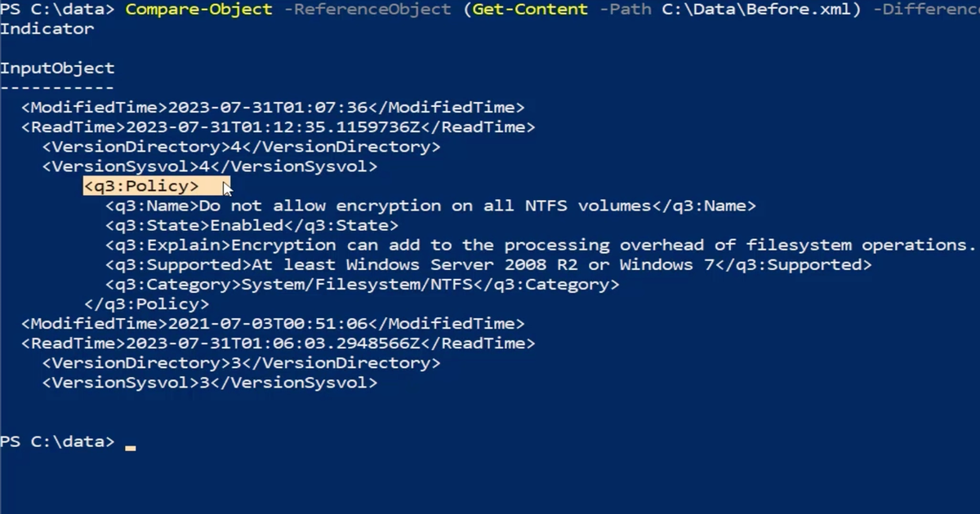Click the q3:State Enabled line
Image resolution: width=980 pixels, height=514 pixels.
[x=252, y=225]
